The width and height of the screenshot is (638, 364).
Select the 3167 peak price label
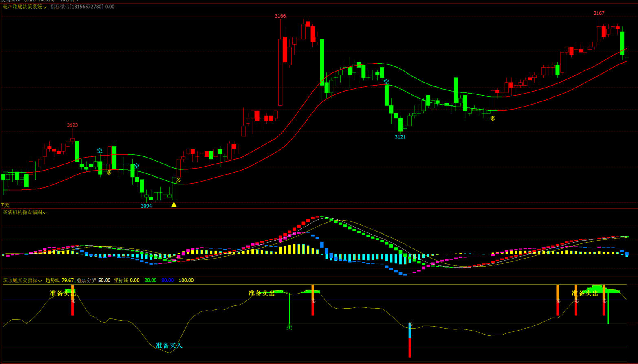[x=599, y=13]
